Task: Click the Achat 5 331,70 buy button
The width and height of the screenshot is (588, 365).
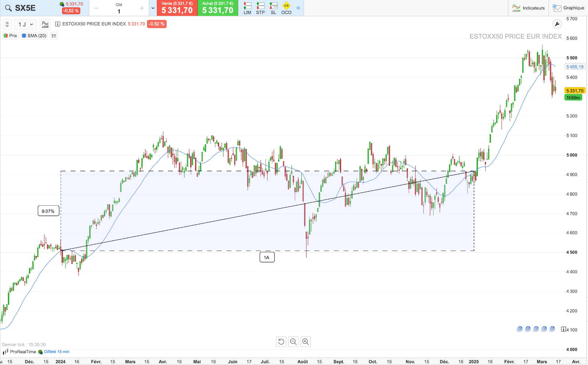Action: [218, 8]
